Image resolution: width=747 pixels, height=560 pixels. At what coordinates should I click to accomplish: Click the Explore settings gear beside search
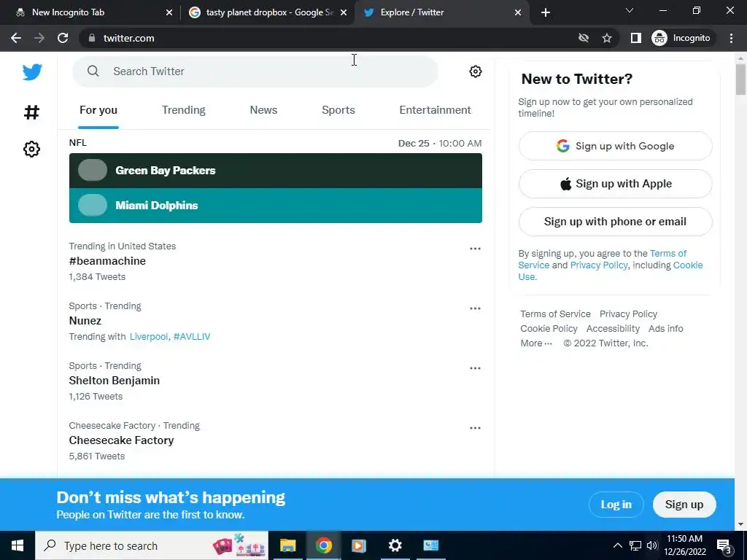(x=475, y=71)
